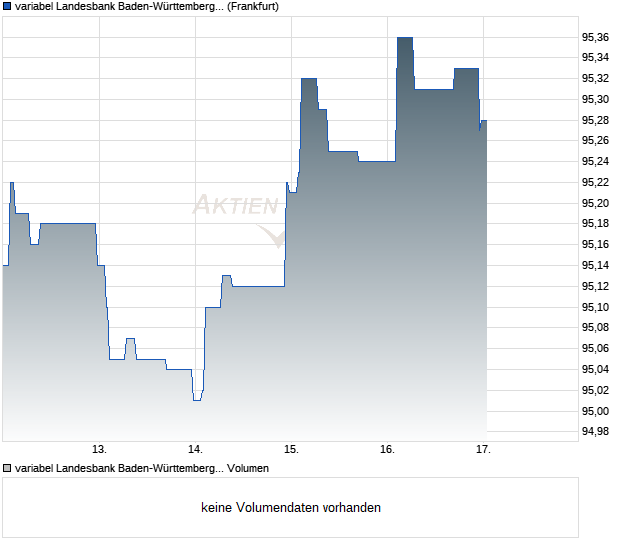
Task: Click the y-axis label 95,08
Action: pos(595,327)
